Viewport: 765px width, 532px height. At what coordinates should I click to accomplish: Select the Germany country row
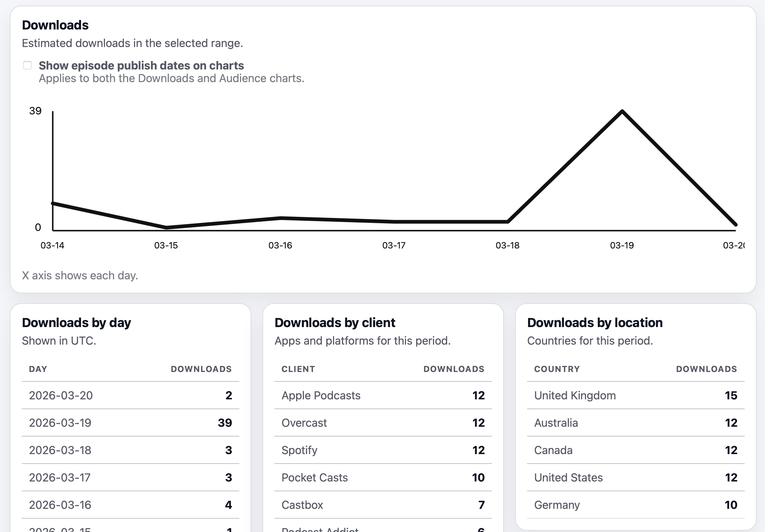[x=636, y=505]
